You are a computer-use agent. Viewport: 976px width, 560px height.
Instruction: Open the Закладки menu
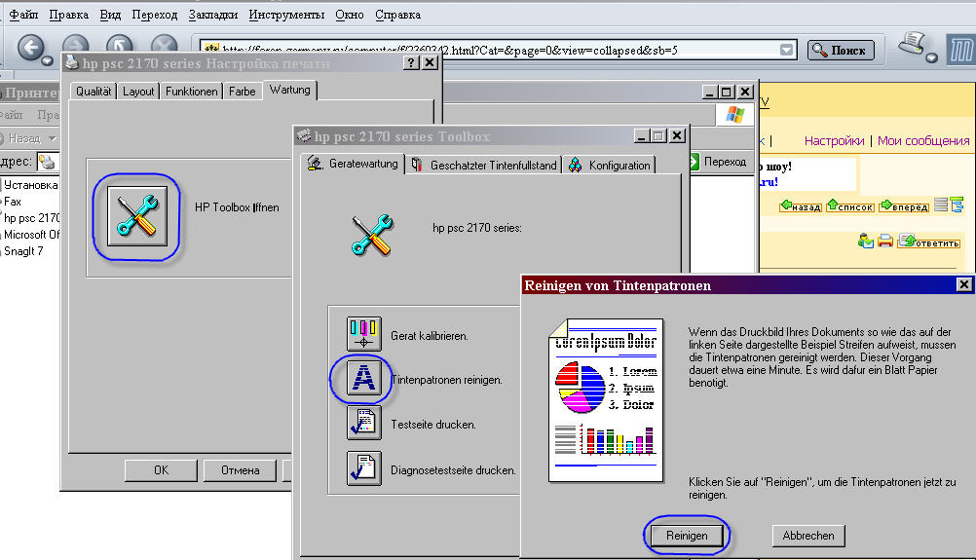[213, 15]
